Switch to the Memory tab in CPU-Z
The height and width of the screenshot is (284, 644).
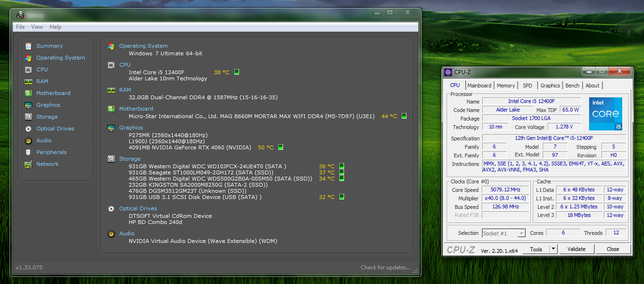pyautogui.click(x=506, y=86)
